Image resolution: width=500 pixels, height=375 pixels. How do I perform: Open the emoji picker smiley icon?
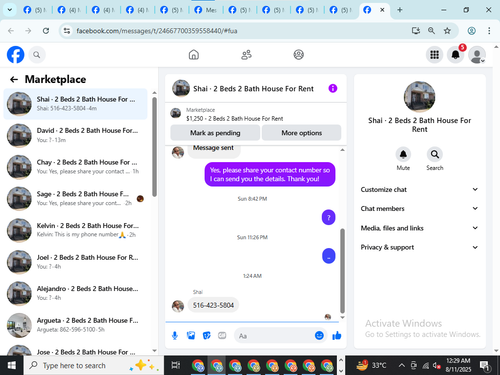pos(319,335)
